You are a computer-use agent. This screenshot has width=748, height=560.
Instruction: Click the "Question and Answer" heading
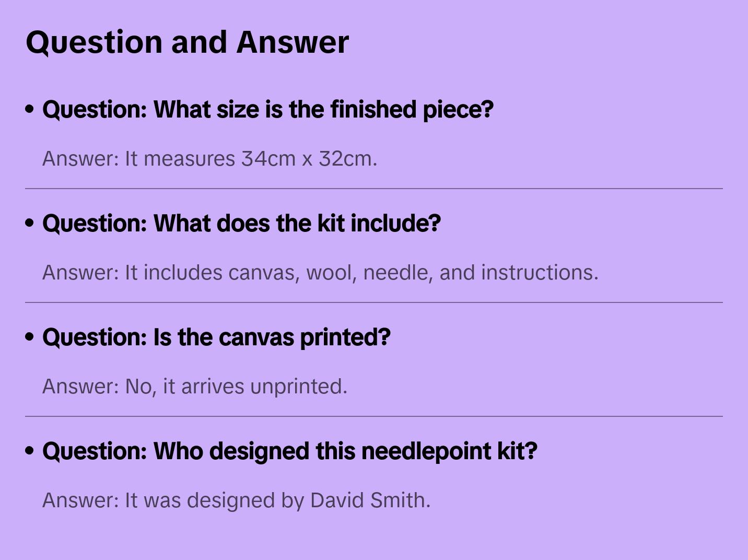187,42
